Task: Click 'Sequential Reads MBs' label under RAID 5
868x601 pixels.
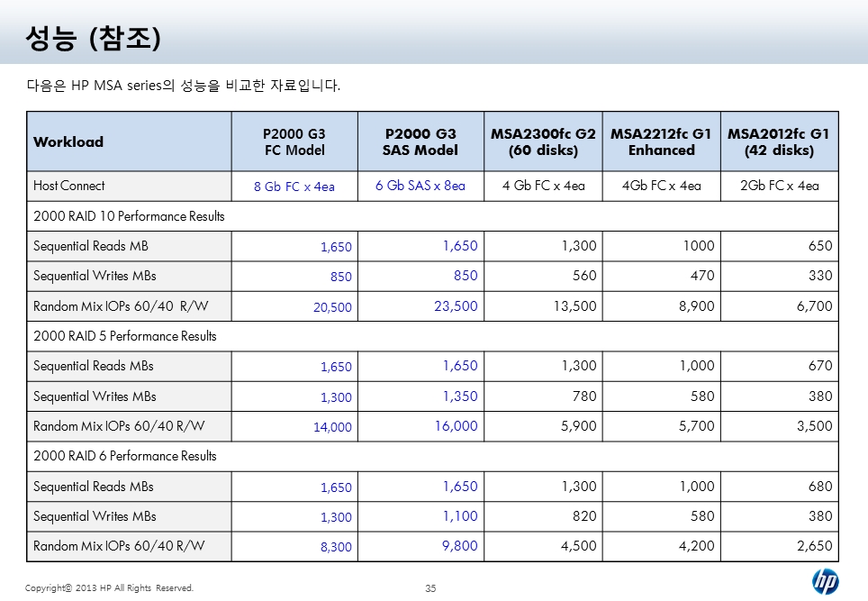Action: [x=94, y=366]
